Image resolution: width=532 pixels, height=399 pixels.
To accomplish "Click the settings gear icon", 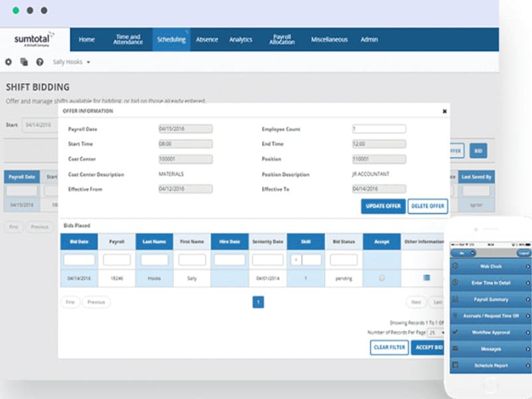I will click(x=9, y=62).
